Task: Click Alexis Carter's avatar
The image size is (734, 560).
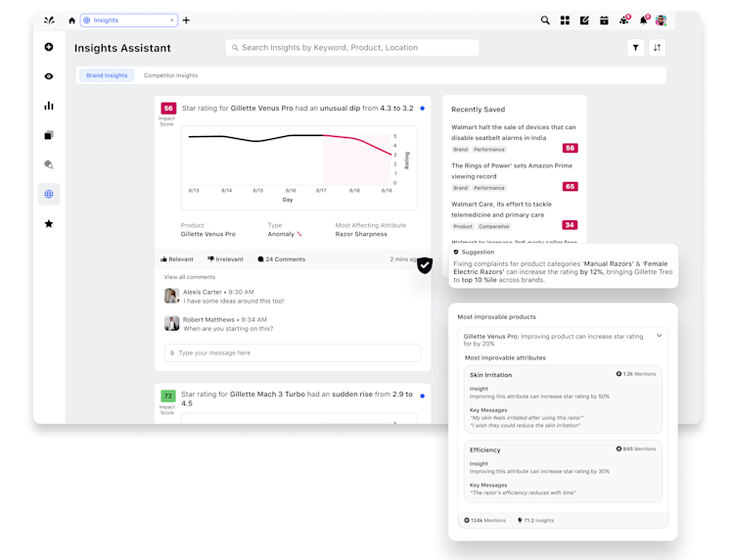Action: point(172,296)
